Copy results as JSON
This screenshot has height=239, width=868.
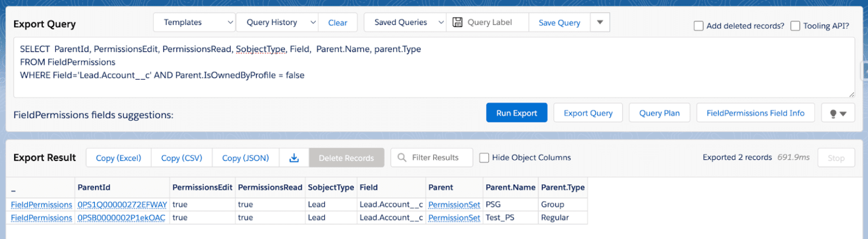coord(245,158)
